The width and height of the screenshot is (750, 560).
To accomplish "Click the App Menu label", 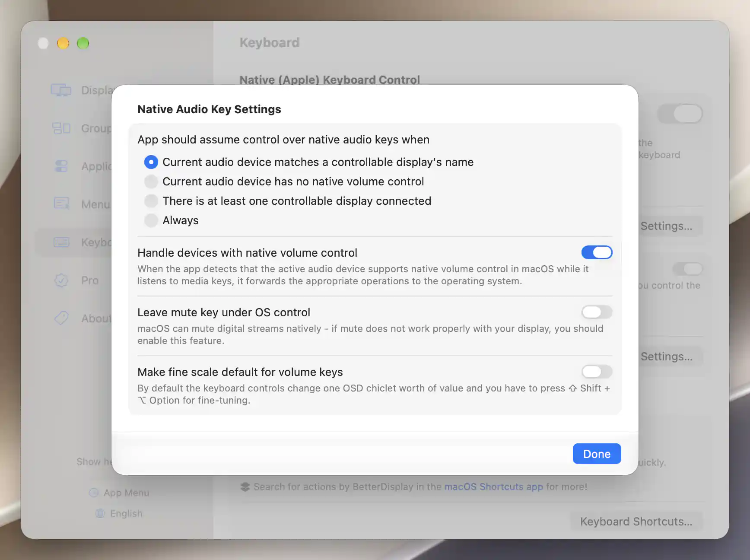I will coord(126,493).
